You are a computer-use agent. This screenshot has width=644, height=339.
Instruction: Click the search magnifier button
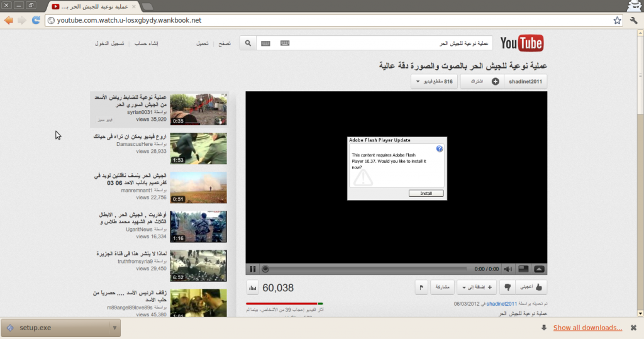pyautogui.click(x=248, y=43)
